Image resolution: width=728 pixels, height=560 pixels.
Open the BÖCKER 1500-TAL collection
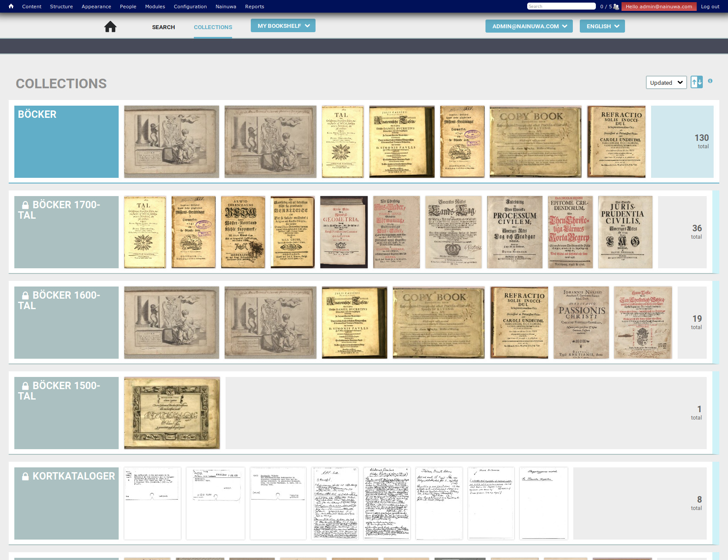coord(66,413)
